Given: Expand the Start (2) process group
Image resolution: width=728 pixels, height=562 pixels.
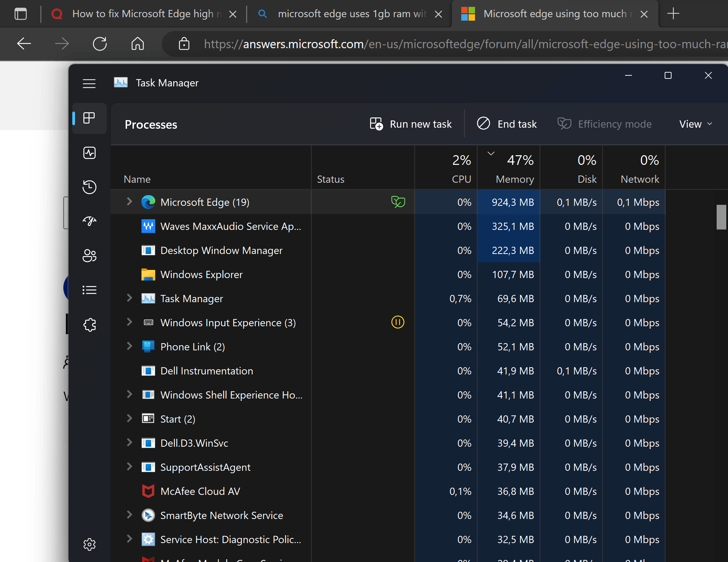Looking at the screenshot, I should pyautogui.click(x=129, y=418).
